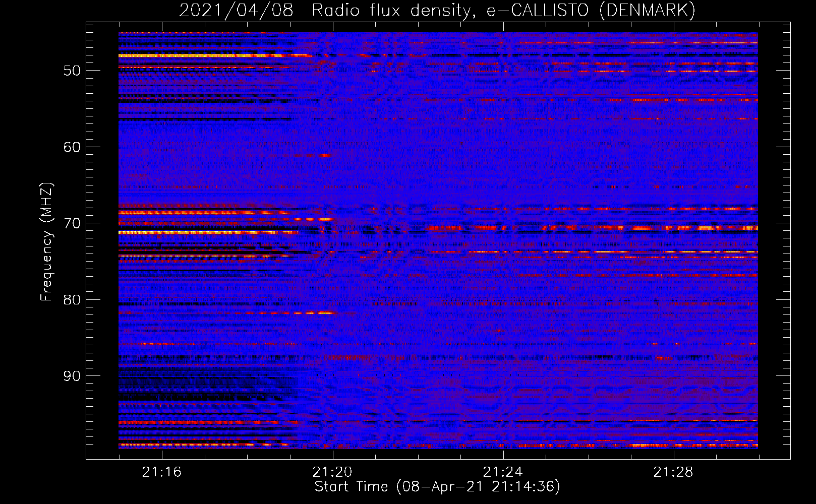Click the "Start Time (08-Apr-21 21:14:36)" label

(x=437, y=487)
